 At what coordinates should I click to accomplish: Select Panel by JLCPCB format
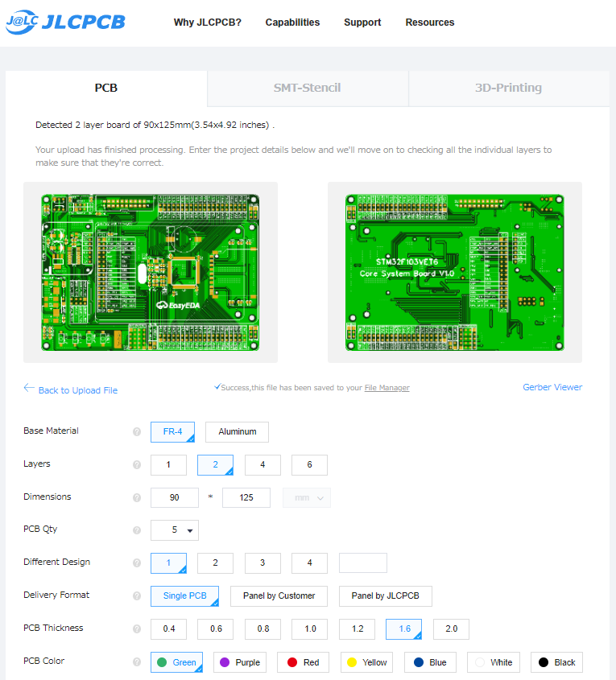click(x=385, y=596)
